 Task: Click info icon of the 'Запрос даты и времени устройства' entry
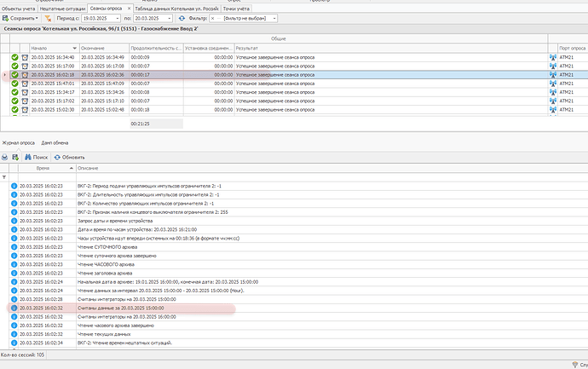[14, 221]
